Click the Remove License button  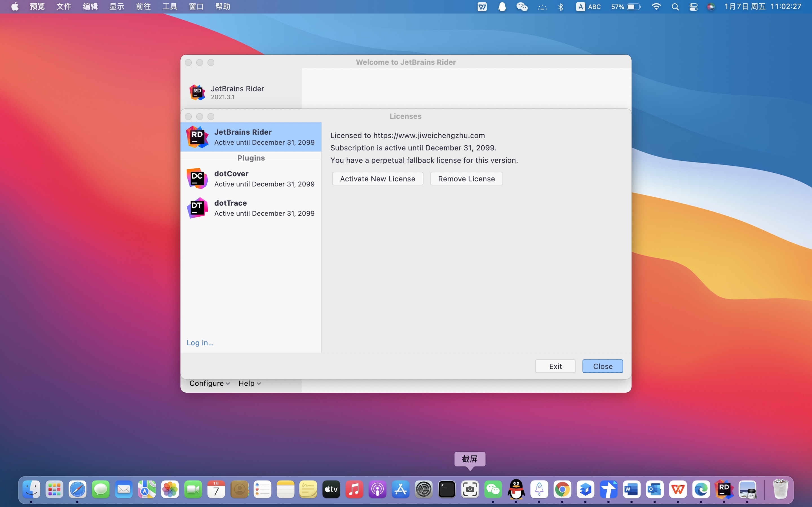(x=466, y=179)
